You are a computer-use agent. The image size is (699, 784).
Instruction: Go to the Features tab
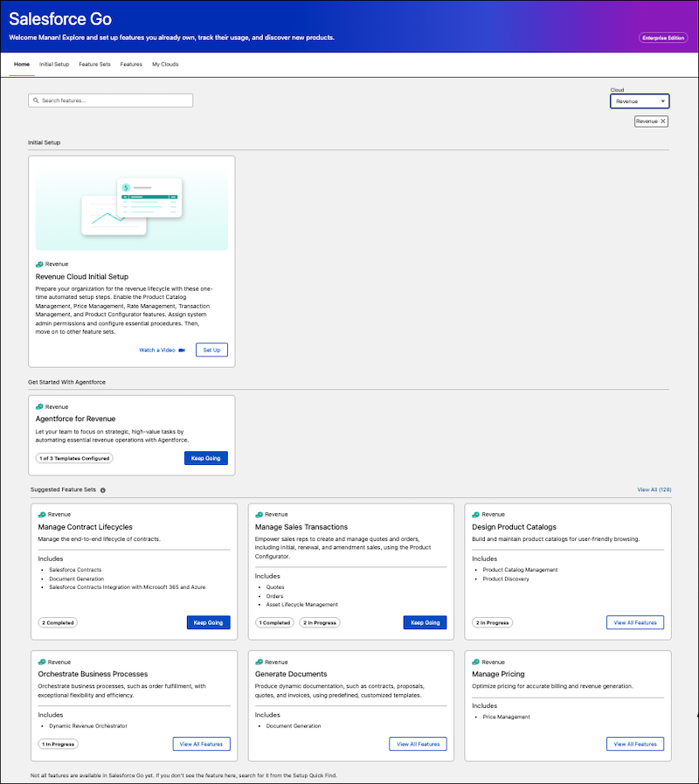click(131, 65)
